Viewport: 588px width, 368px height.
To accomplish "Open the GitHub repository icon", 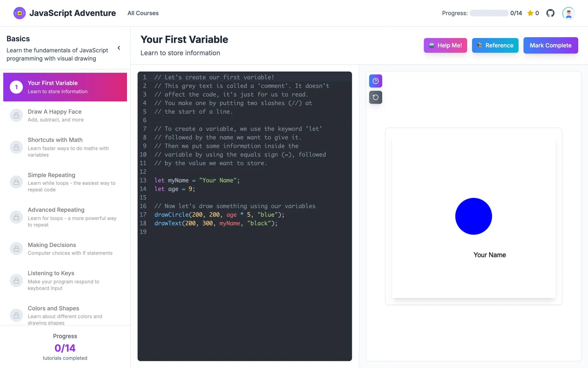I will pyautogui.click(x=550, y=13).
